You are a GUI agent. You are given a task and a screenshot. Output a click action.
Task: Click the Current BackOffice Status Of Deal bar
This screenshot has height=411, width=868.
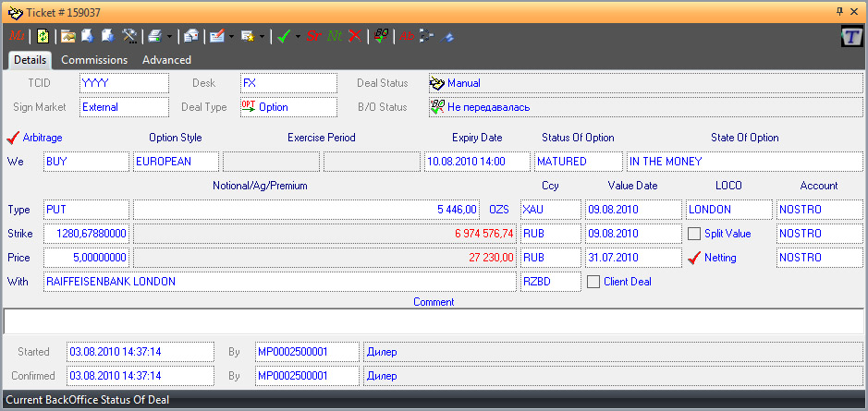434,399
